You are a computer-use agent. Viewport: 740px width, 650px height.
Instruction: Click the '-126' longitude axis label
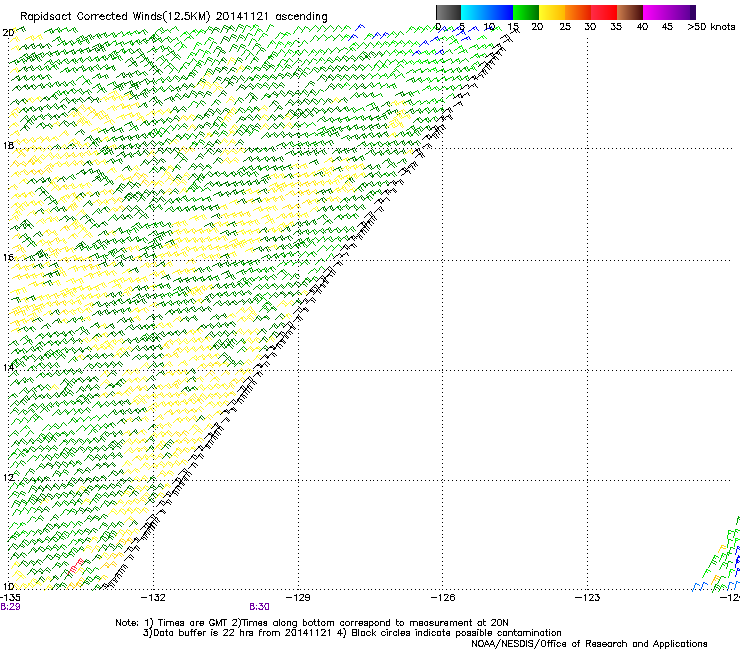443,598
